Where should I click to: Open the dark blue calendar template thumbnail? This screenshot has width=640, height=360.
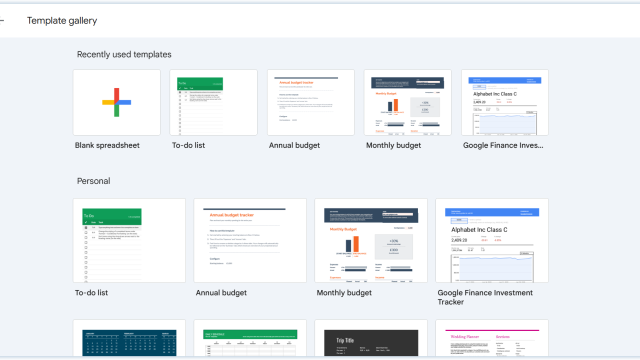[x=129, y=338]
